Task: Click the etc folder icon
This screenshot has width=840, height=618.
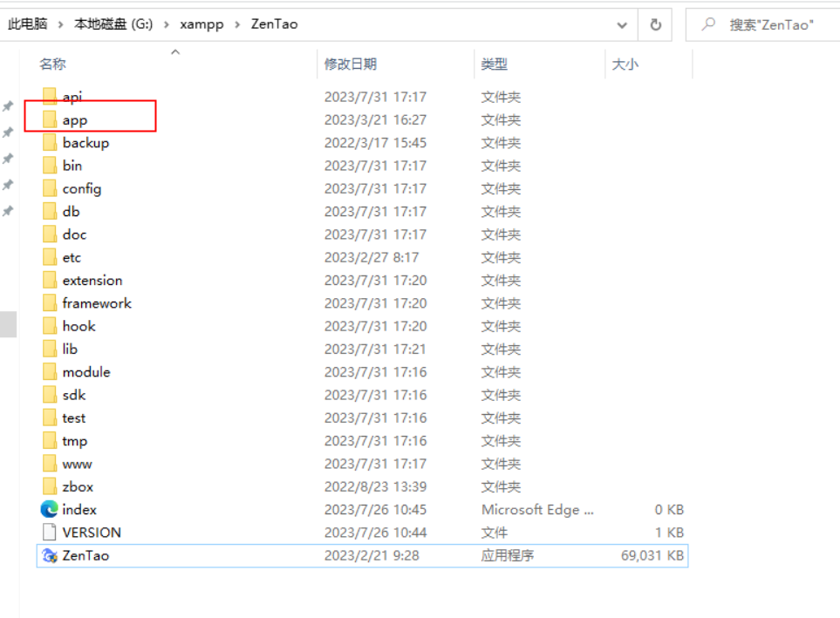Action: click(x=50, y=258)
